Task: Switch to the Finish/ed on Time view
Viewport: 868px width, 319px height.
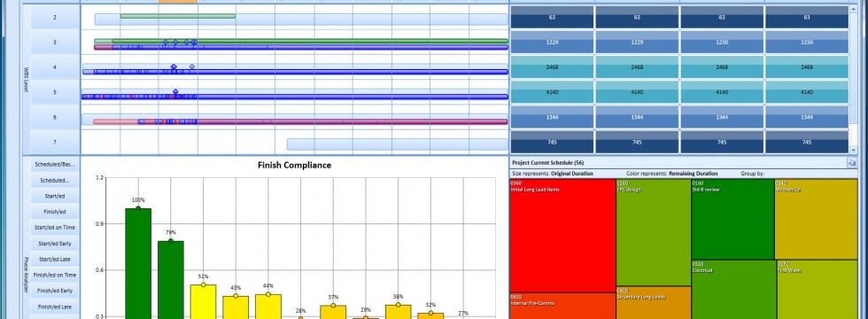Action: [55, 275]
